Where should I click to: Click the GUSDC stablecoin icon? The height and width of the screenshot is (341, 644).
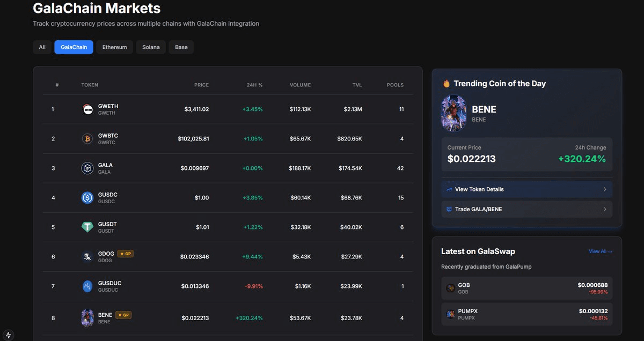[x=87, y=197]
